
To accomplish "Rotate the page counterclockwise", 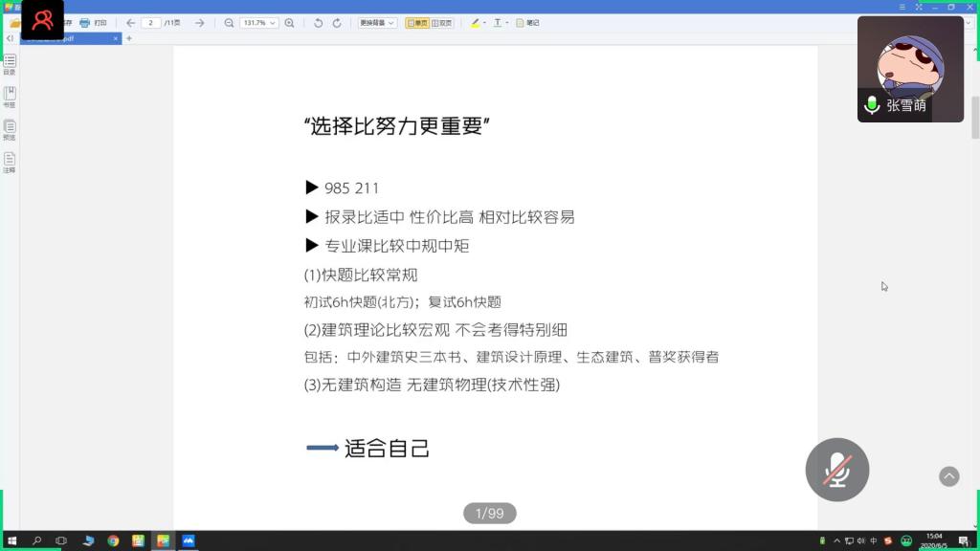I will [319, 22].
